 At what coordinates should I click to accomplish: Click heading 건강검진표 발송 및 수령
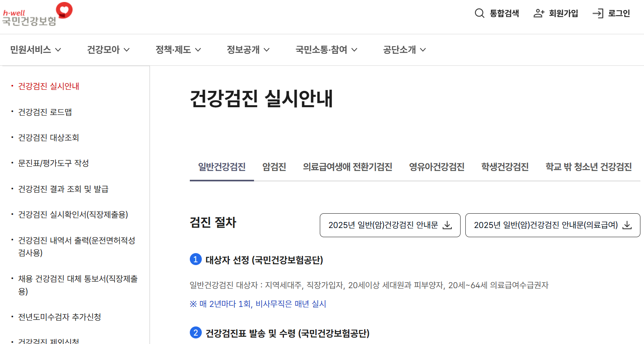coord(288,333)
